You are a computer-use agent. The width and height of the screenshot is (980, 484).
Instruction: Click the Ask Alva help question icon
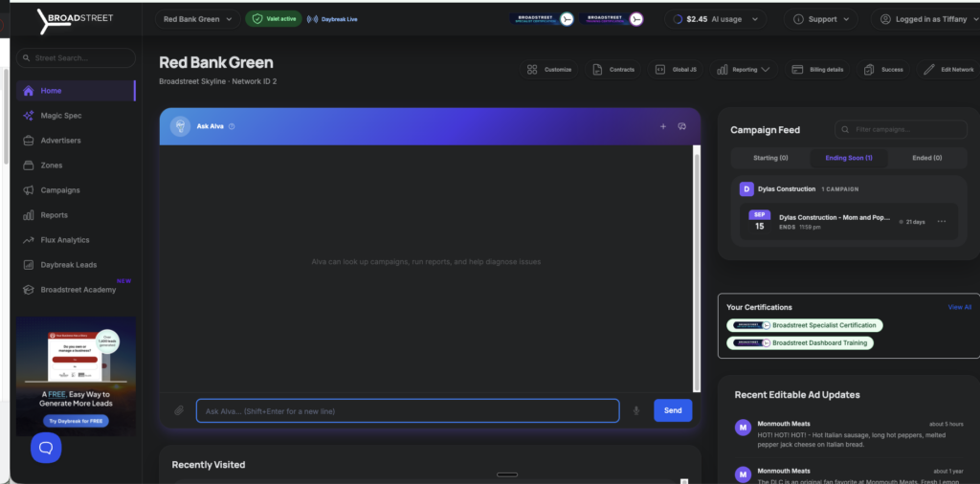[x=232, y=126]
